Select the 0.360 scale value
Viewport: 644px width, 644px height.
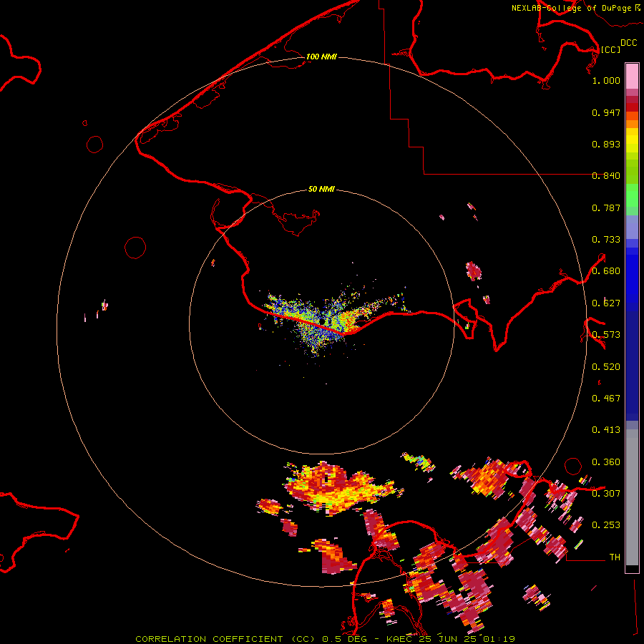click(x=606, y=462)
